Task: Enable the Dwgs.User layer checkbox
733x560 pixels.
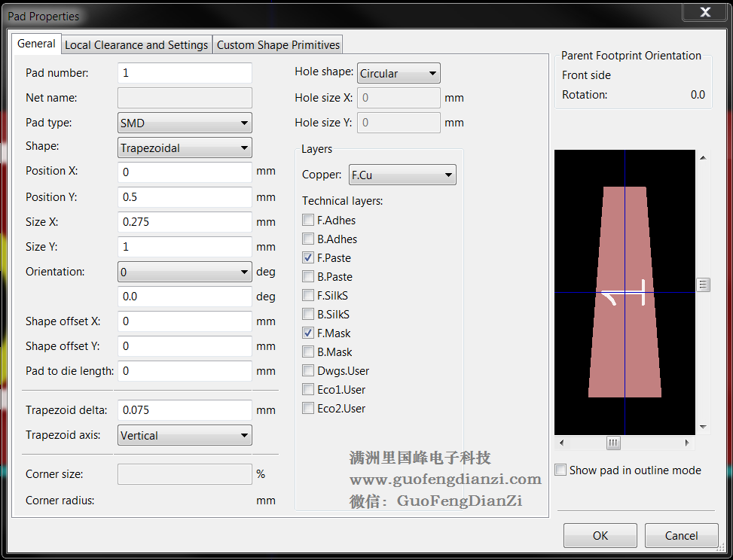Action: pyautogui.click(x=308, y=370)
